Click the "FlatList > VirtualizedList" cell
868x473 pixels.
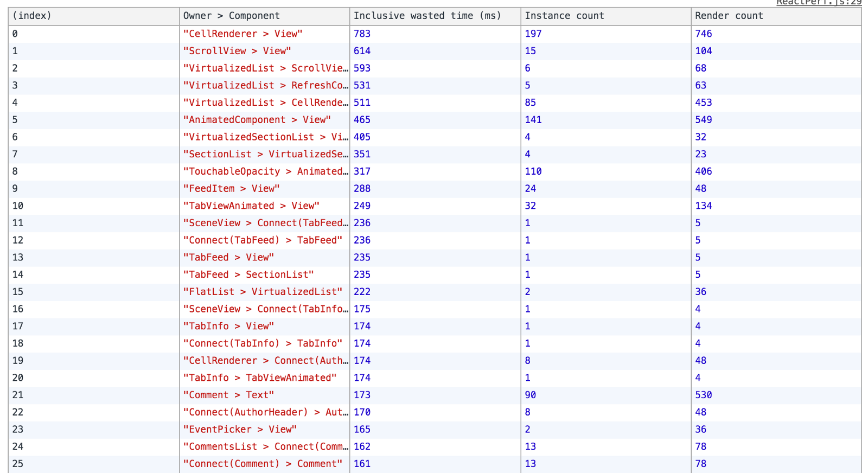pos(263,292)
